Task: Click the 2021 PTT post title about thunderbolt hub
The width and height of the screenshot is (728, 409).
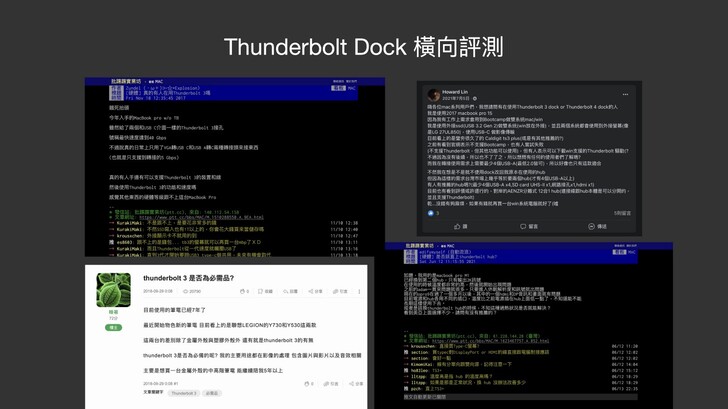Action: (x=458, y=257)
